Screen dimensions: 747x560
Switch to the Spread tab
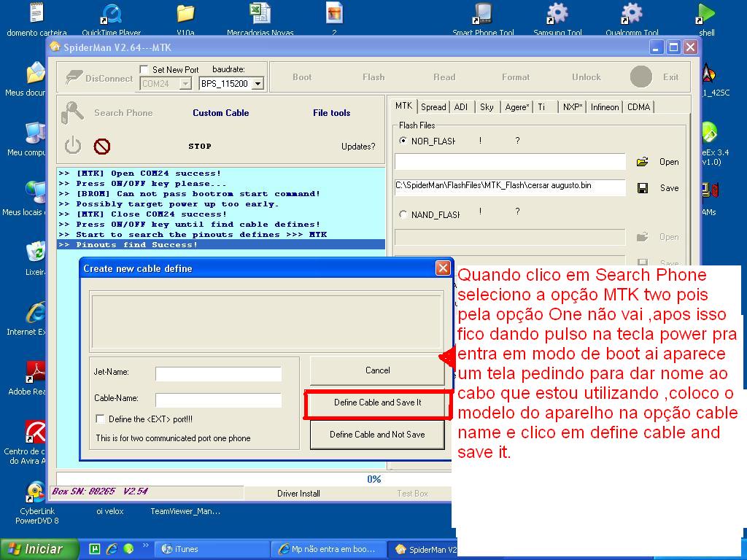pyautogui.click(x=433, y=107)
